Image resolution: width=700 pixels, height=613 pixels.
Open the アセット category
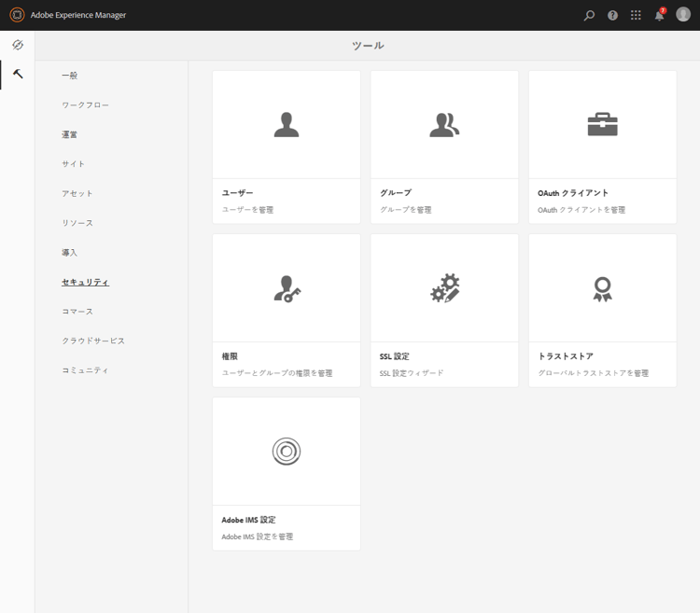(77, 193)
